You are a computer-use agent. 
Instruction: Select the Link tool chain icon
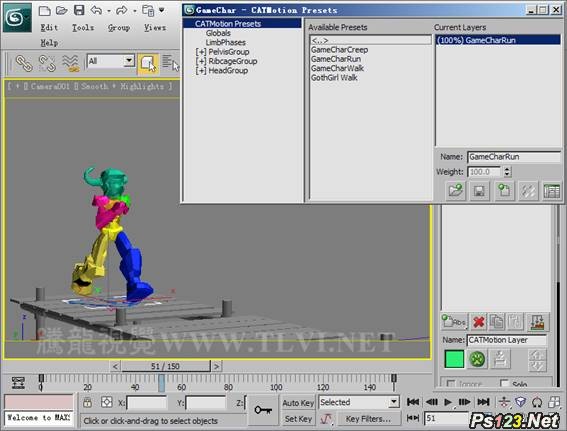click(24, 63)
